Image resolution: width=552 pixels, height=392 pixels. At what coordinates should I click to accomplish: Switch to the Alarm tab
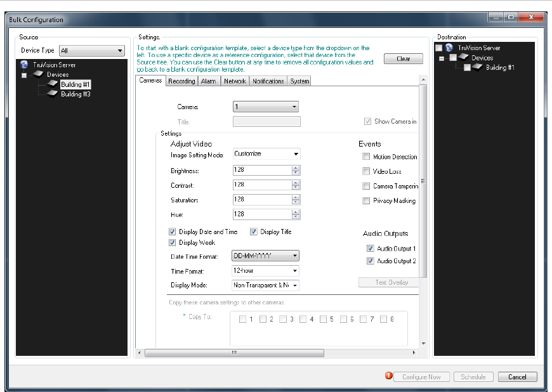[208, 81]
